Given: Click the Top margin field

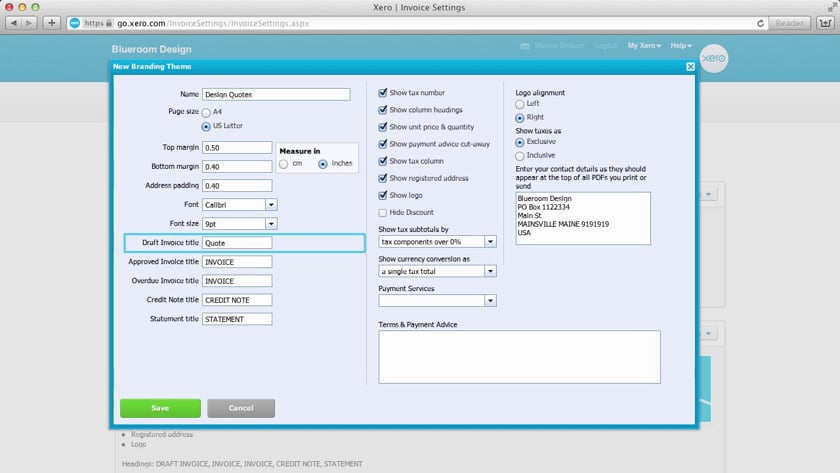Looking at the screenshot, I should (x=237, y=147).
